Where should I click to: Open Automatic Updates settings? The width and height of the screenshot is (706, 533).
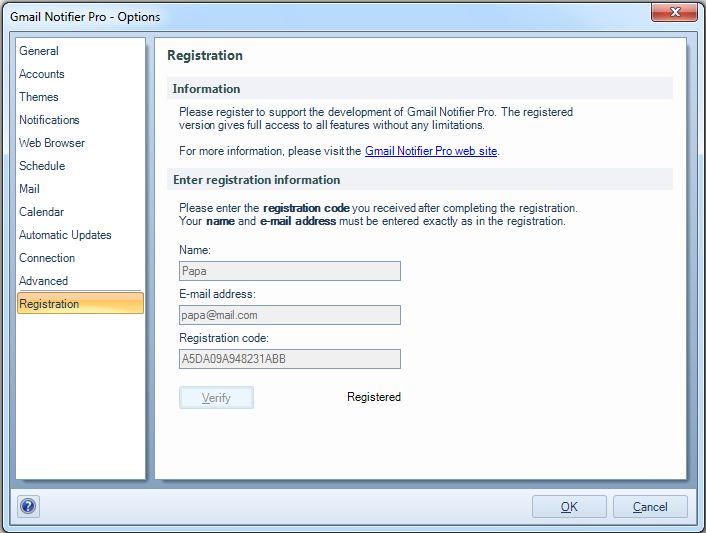[x=65, y=235]
